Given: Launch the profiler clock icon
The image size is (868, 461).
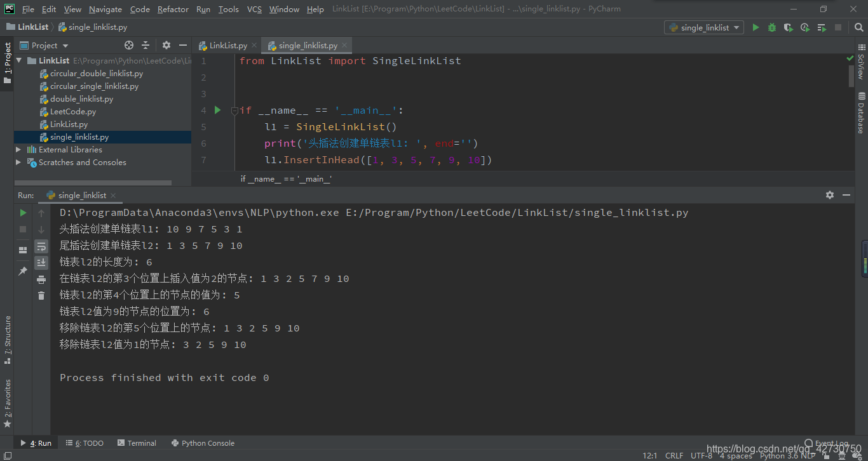Looking at the screenshot, I should [x=805, y=27].
